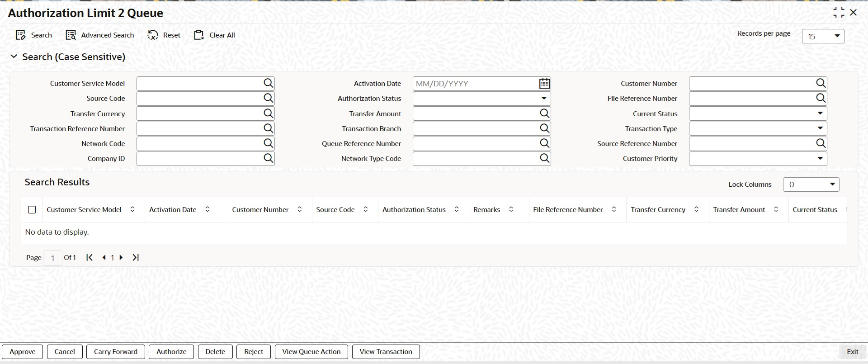This screenshot has width=868, height=364.
Task: Open Authorization Status dropdown
Action: click(x=481, y=98)
